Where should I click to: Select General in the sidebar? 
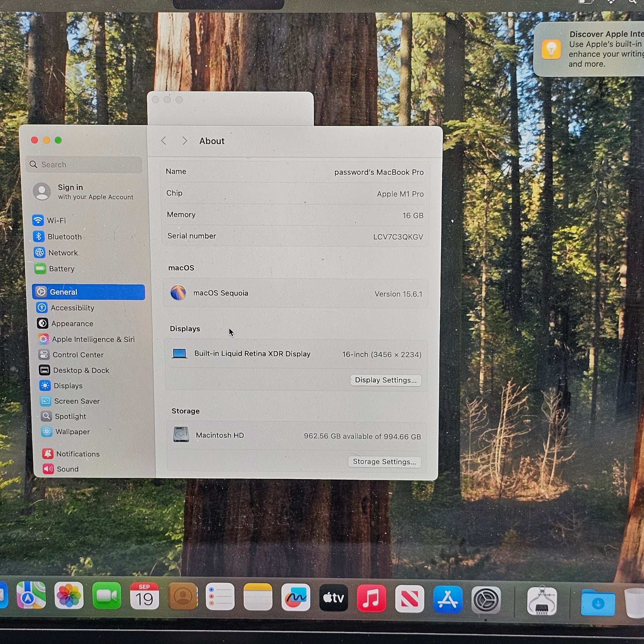[x=89, y=292]
